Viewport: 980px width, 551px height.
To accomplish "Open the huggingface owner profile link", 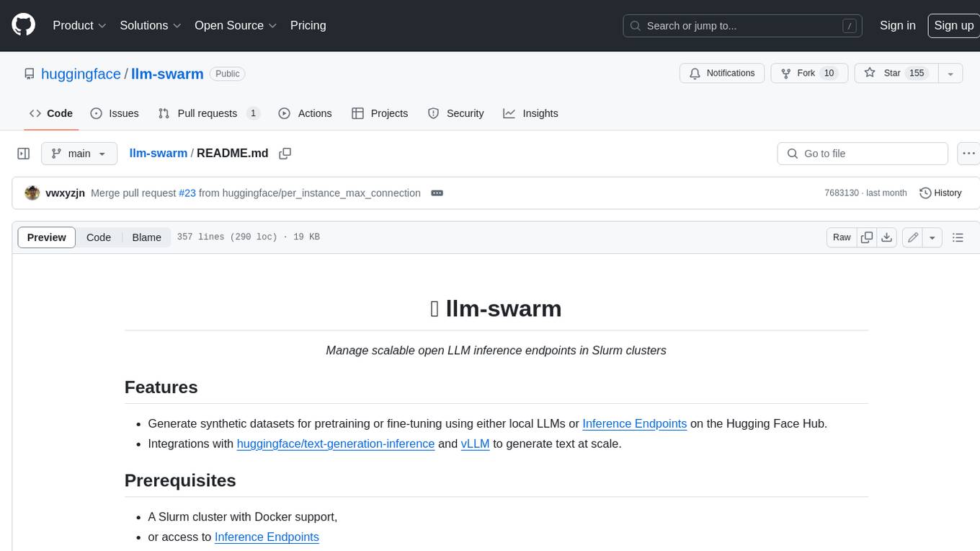I will click(81, 74).
